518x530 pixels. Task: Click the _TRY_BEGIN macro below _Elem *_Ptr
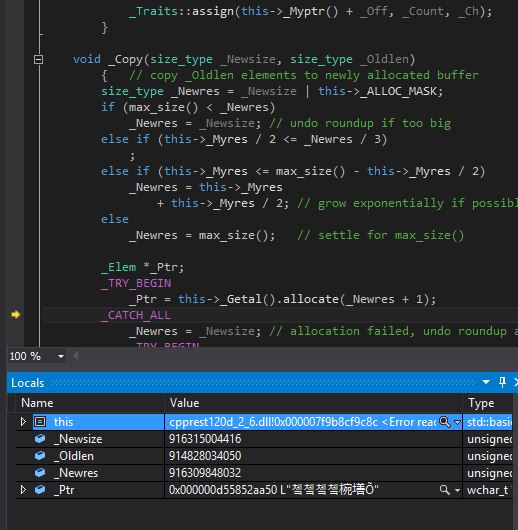(x=136, y=283)
